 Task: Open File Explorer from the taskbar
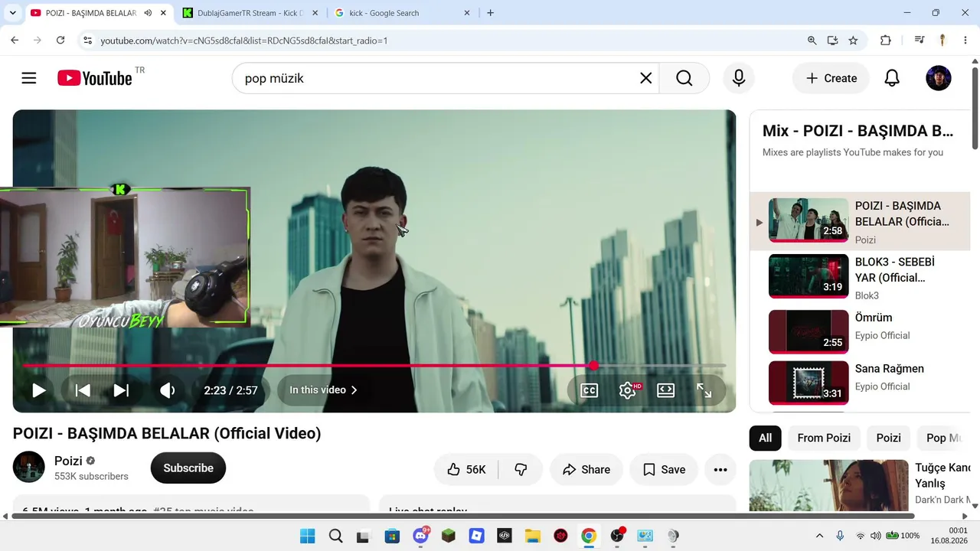(x=533, y=536)
